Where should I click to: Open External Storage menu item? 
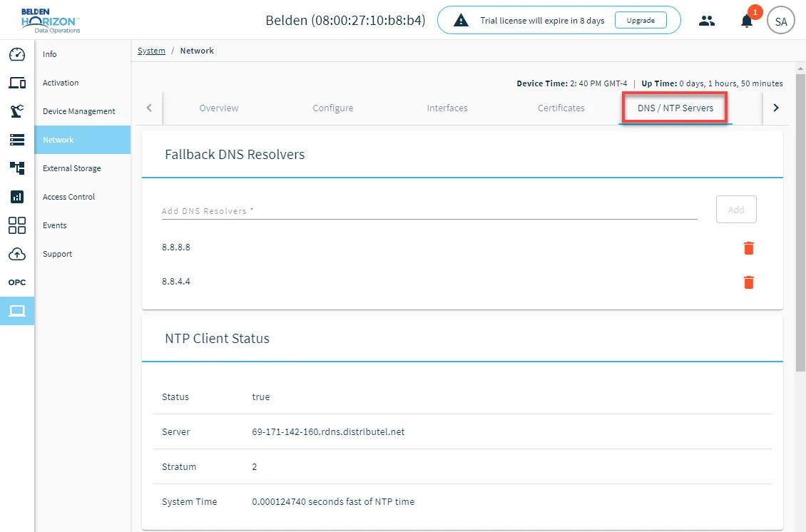coord(82,168)
